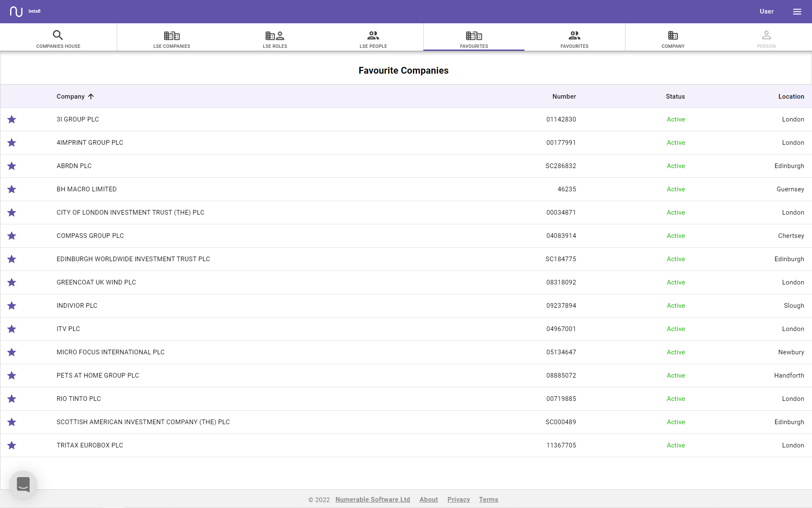This screenshot has width=812, height=508.
Task: Select the BH MACRO LIMITED company name
Action: (x=87, y=189)
